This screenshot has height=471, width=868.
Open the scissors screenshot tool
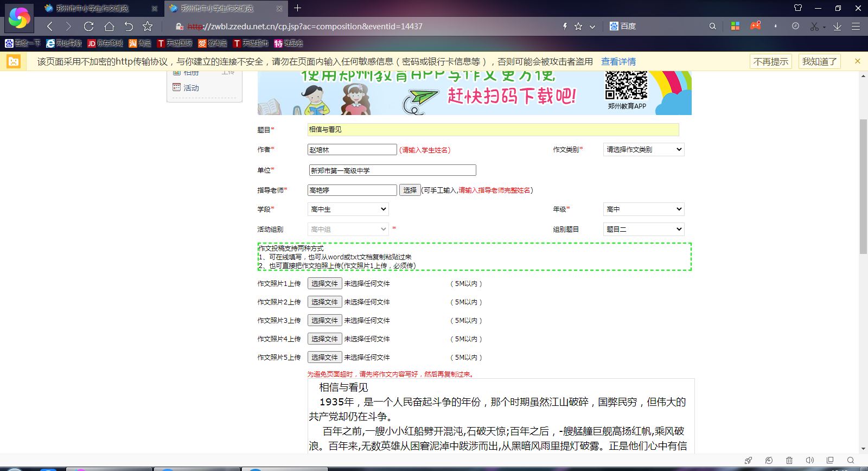pyautogui.click(x=814, y=26)
